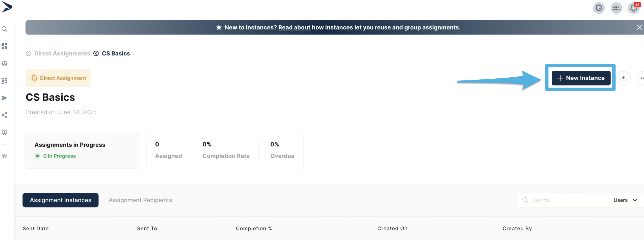Click the shield icon in sidebar
644x240 pixels.
coord(5,132)
